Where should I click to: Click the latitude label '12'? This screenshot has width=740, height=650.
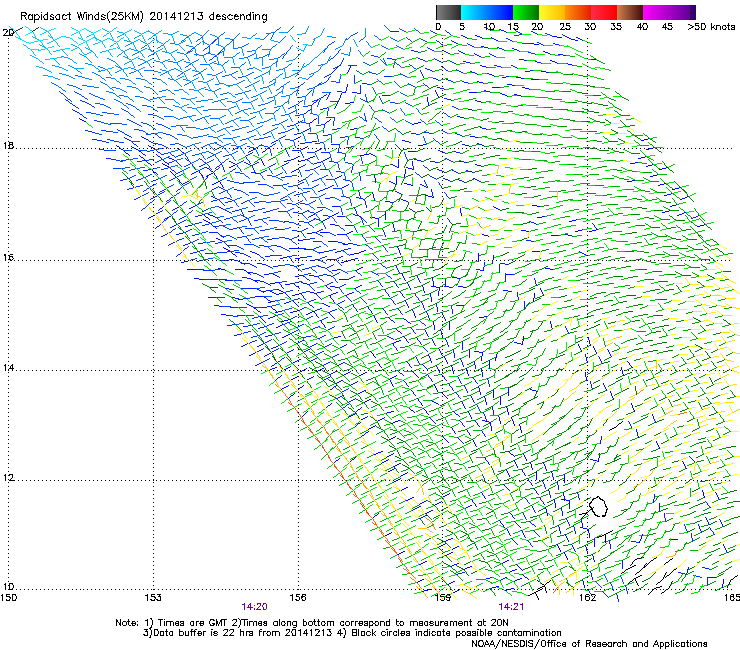pos(8,478)
